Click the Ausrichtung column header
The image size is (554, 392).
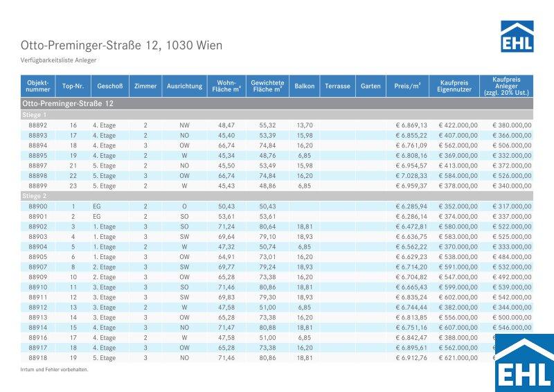184,87
